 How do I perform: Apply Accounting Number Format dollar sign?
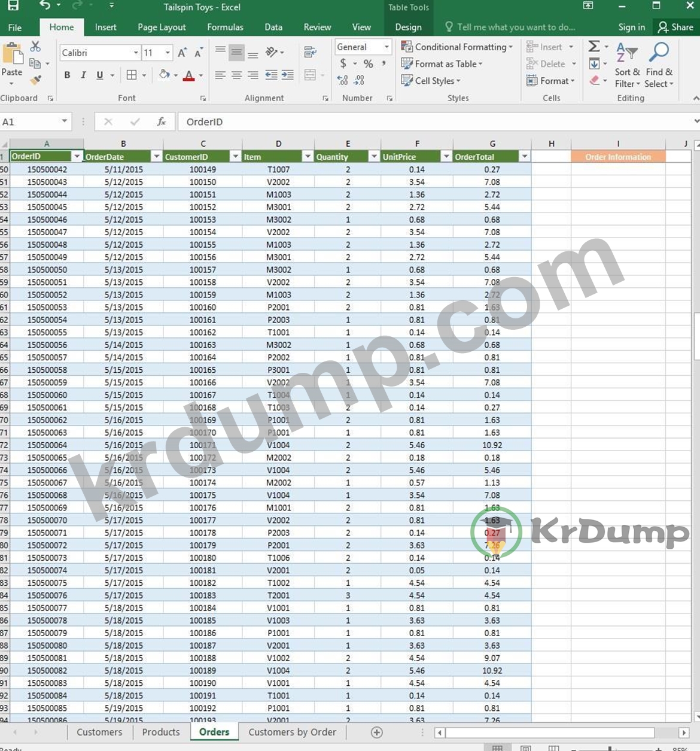point(343,63)
